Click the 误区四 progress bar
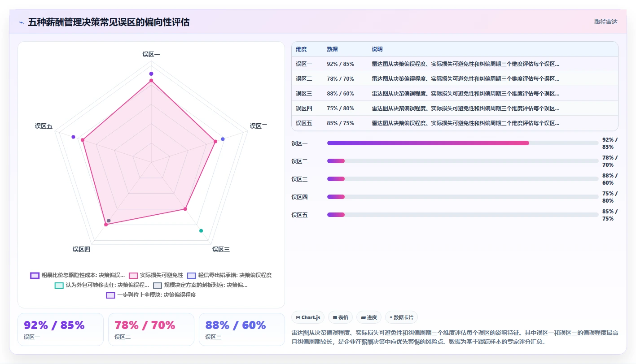Screen dimensions: 636x364 (x=463, y=197)
